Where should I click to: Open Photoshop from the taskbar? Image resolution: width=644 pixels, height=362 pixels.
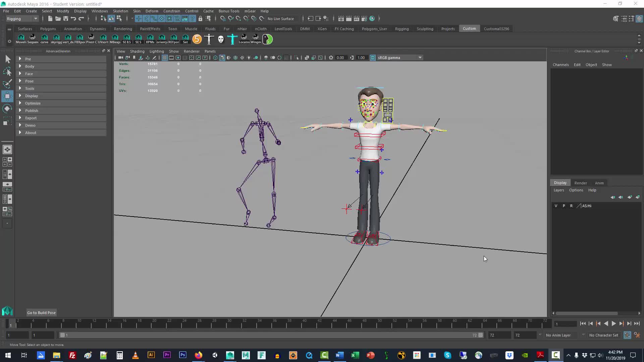[x=182, y=355]
